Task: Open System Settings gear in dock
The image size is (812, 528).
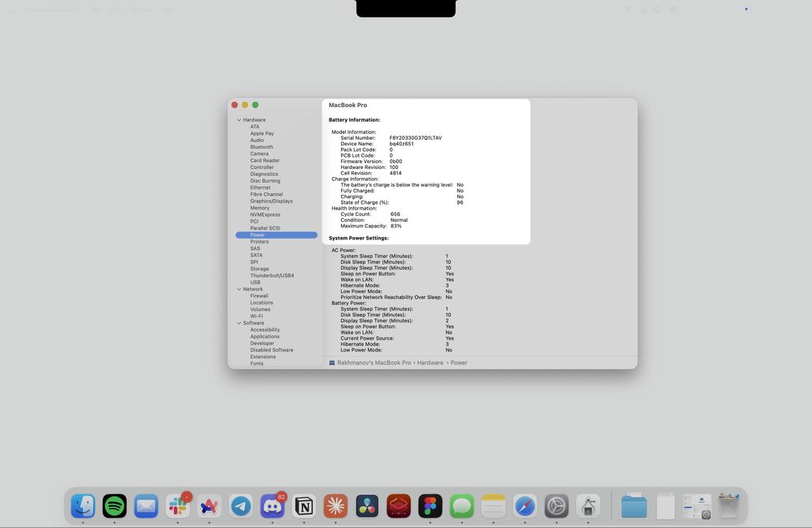Action: pos(557,506)
